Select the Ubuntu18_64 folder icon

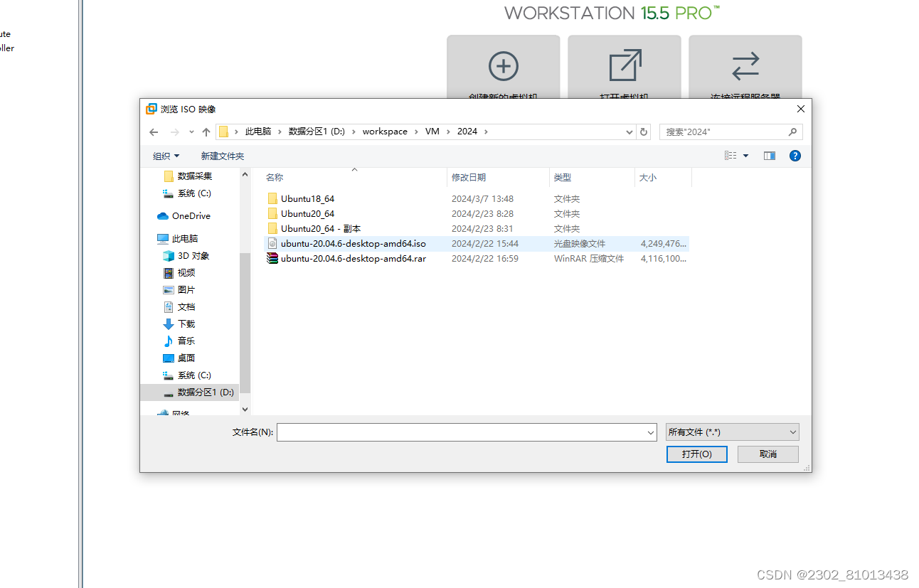[x=272, y=198]
